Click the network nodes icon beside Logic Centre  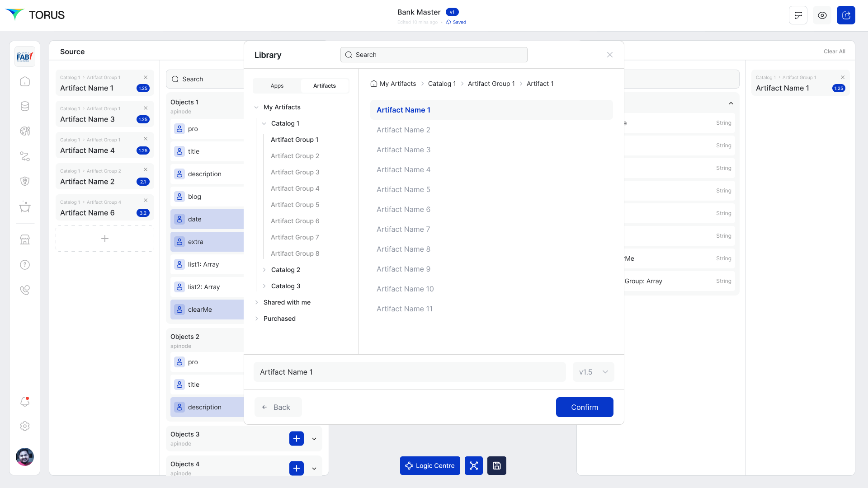click(473, 465)
